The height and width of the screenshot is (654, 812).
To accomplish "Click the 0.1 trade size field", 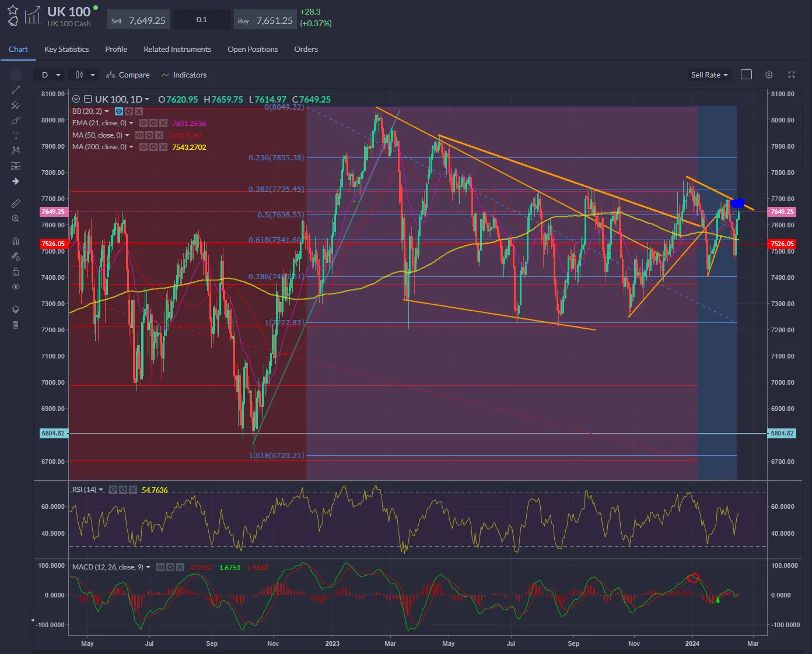I will [x=202, y=20].
